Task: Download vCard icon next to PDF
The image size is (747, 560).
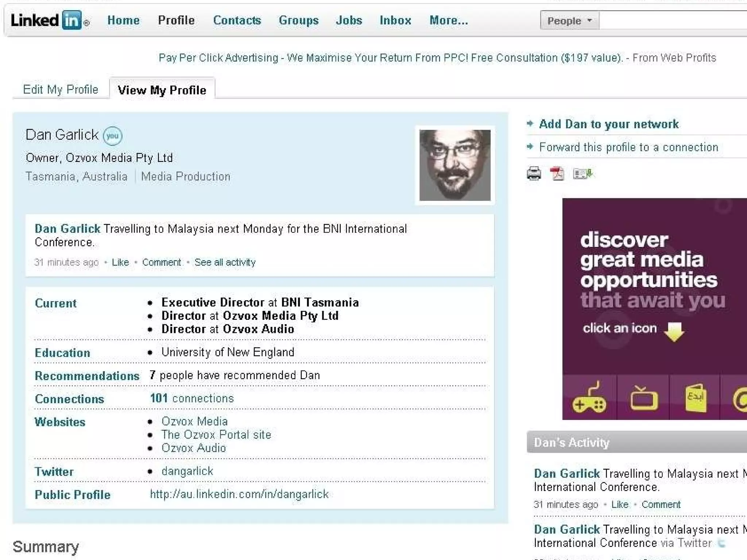Action: point(583,174)
